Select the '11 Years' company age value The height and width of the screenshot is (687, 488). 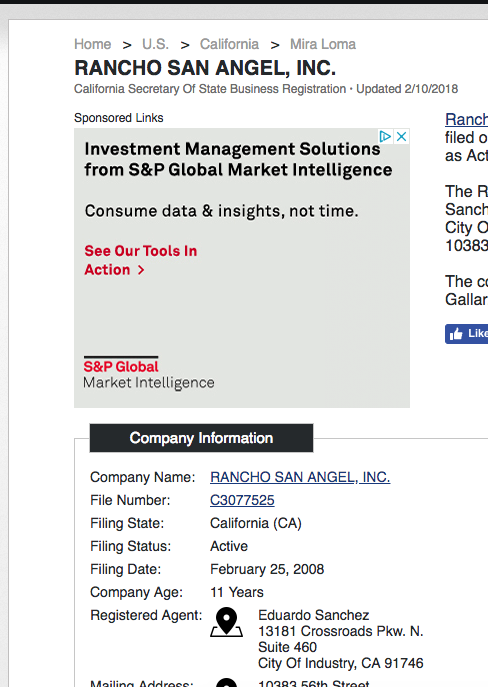coord(237,592)
